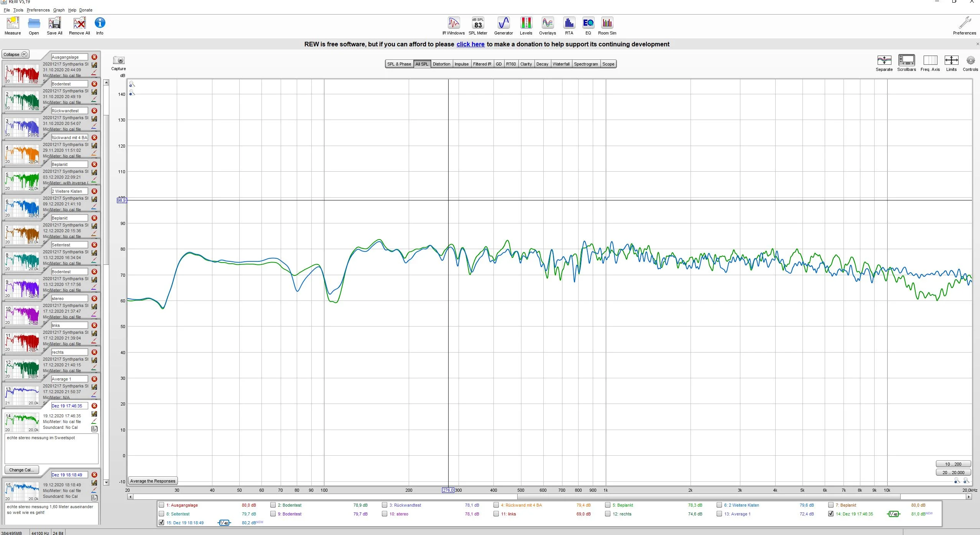Change smoothing of trace 15 (1/48)
Image resolution: width=980 pixels, height=535 pixels.
(224, 523)
